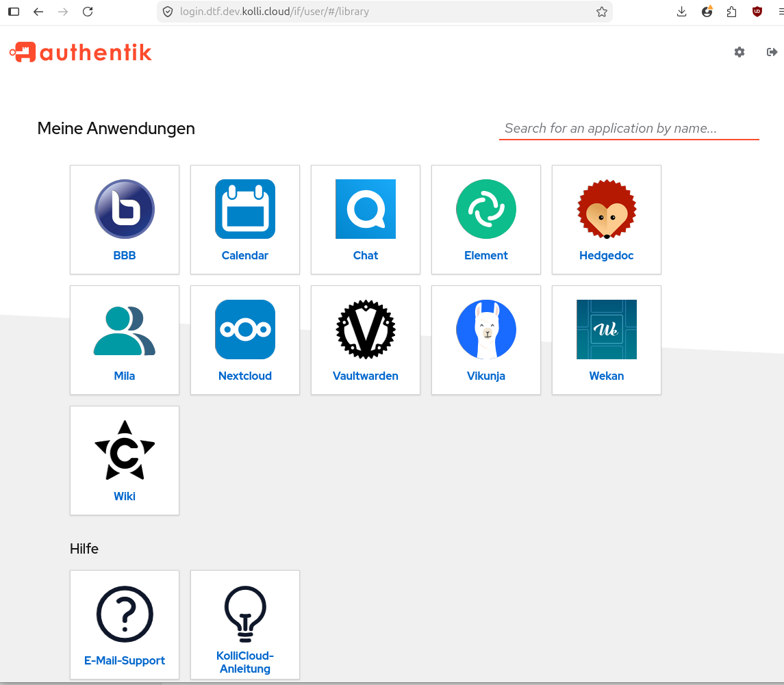Toggle the browser sidebar icon
This screenshot has height=685, width=784.
coord(14,12)
